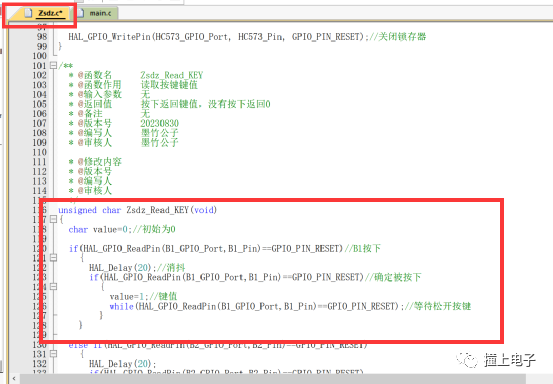This screenshot has width=553, height=384.
Task: Click line number 105 in the gutter
Action: coord(40,104)
